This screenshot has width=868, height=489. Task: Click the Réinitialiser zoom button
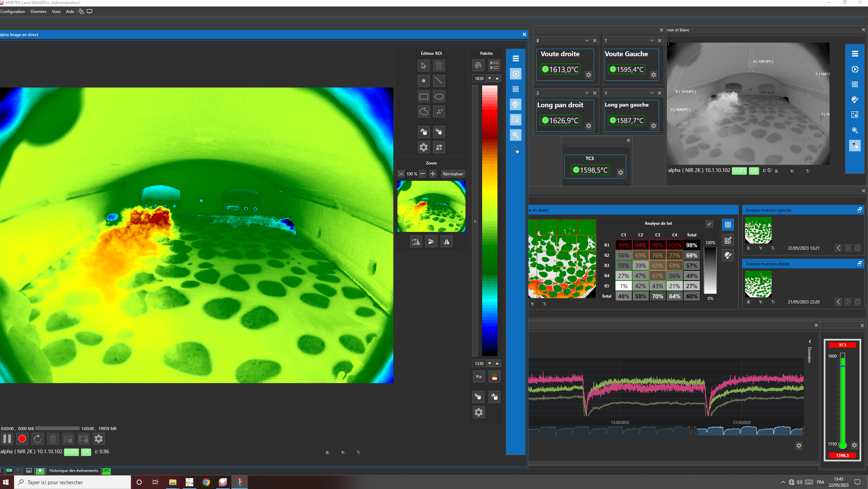pos(453,174)
